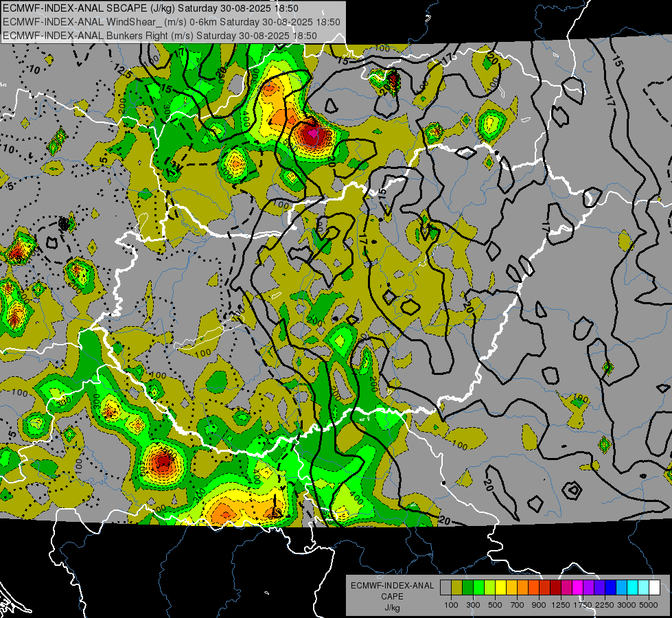The image size is (672, 618).
Task: Click the 1750 tick label under legend
Action: pyautogui.click(x=583, y=605)
